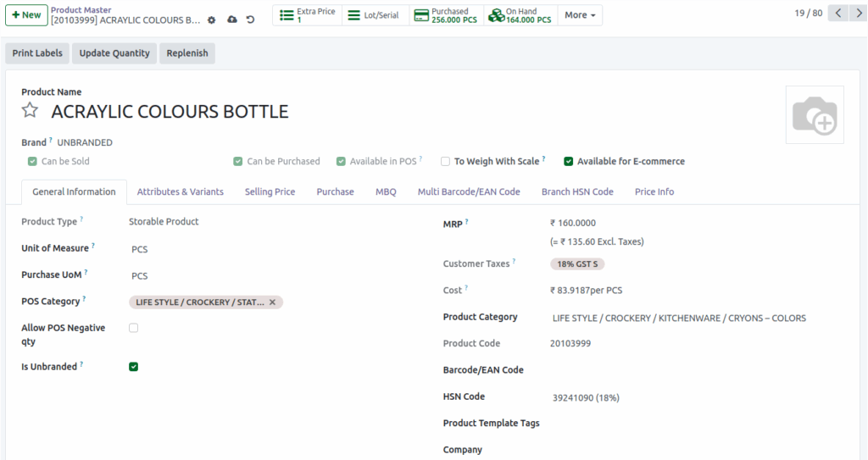The width and height of the screenshot is (868, 460).
Task: Enable Allow POS Negative qty checkbox
Action: pyautogui.click(x=133, y=328)
